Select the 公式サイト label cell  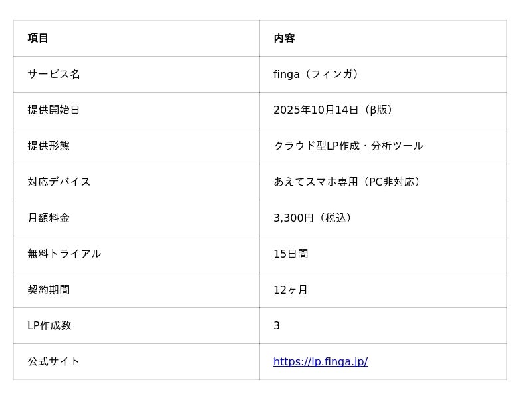[54, 361]
